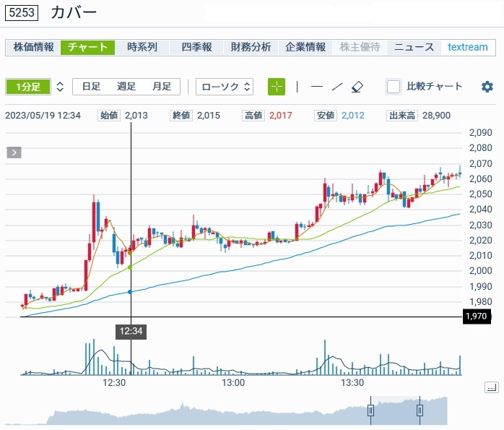The width and height of the screenshot is (504, 430).
Task: Switch to 週足 weekly interval
Action: [126, 87]
